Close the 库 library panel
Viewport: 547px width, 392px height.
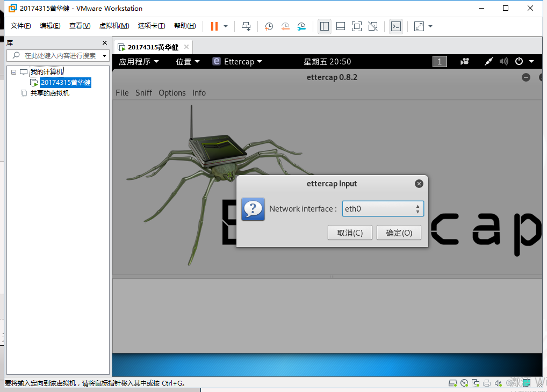pyautogui.click(x=105, y=42)
